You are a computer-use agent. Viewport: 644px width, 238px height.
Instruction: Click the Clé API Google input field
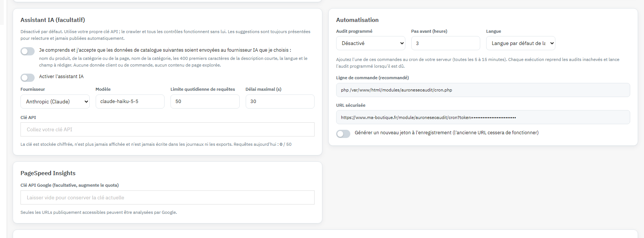pyautogui.click(x=168, y=197)
